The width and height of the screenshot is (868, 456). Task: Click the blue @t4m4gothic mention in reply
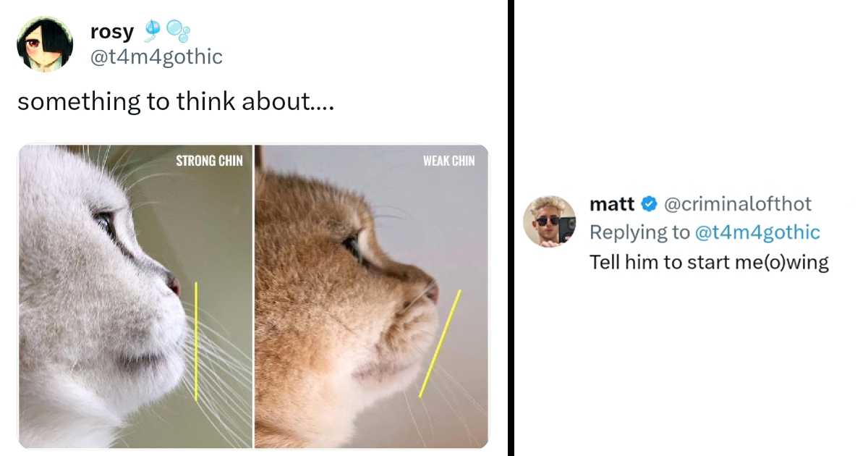[757, 232]
